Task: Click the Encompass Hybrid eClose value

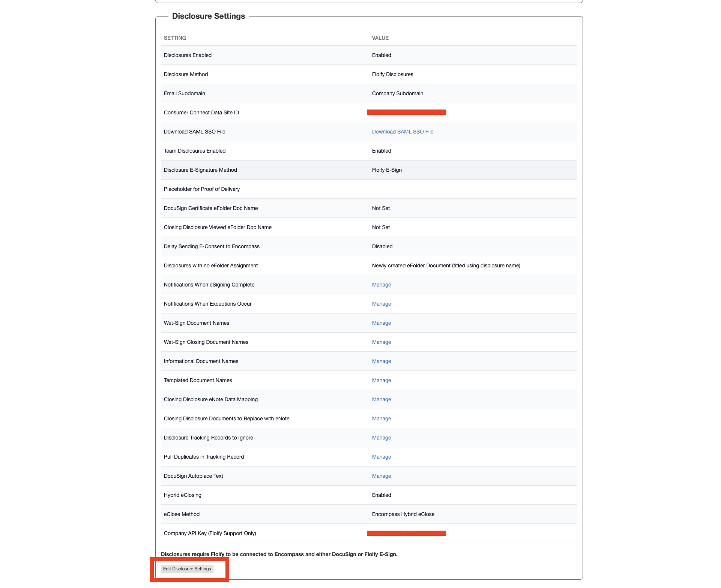Action: tap(403, 514)
